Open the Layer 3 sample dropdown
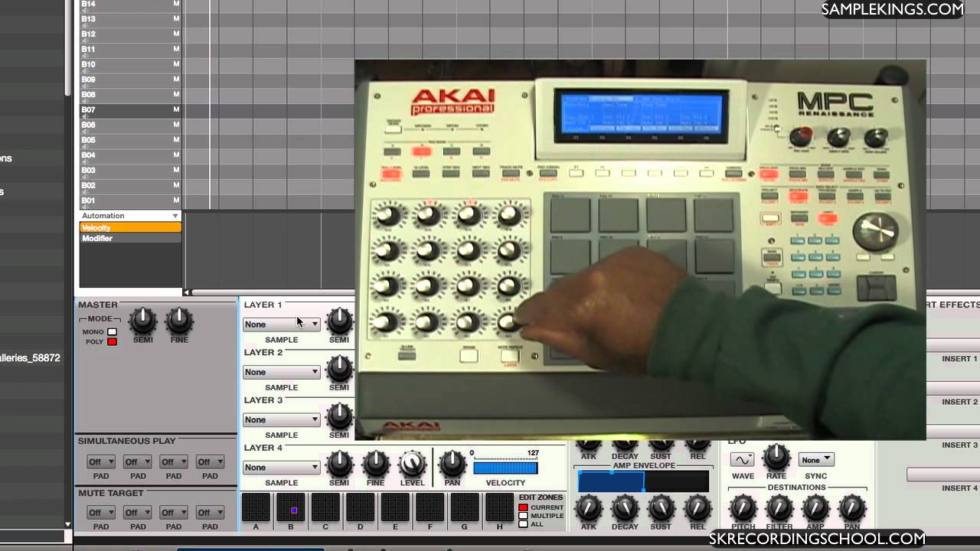The image size is (980, 551). (281, 419)
